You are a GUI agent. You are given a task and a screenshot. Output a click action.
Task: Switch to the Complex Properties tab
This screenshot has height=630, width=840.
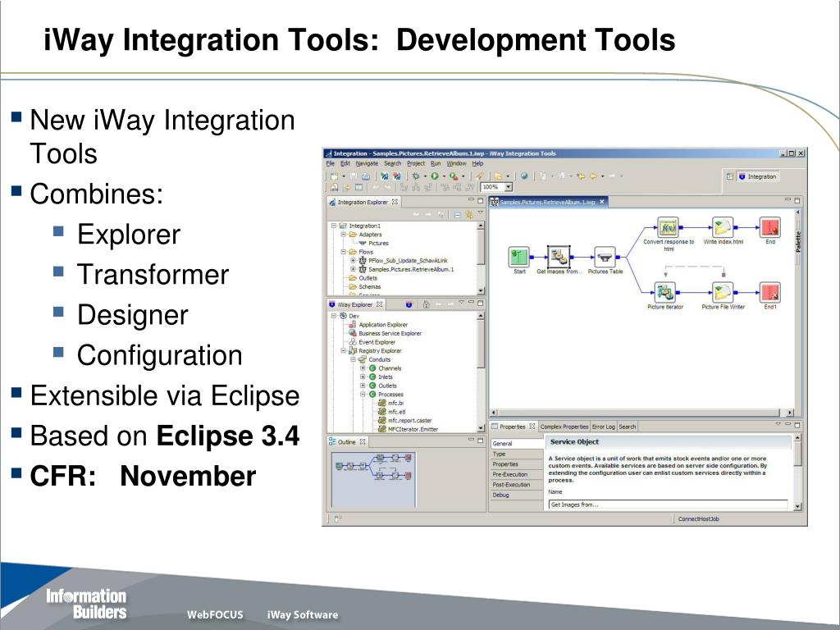point(564,427)
